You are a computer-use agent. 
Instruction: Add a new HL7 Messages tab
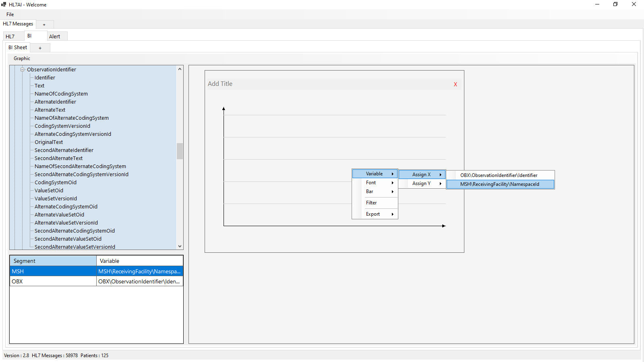44,25
